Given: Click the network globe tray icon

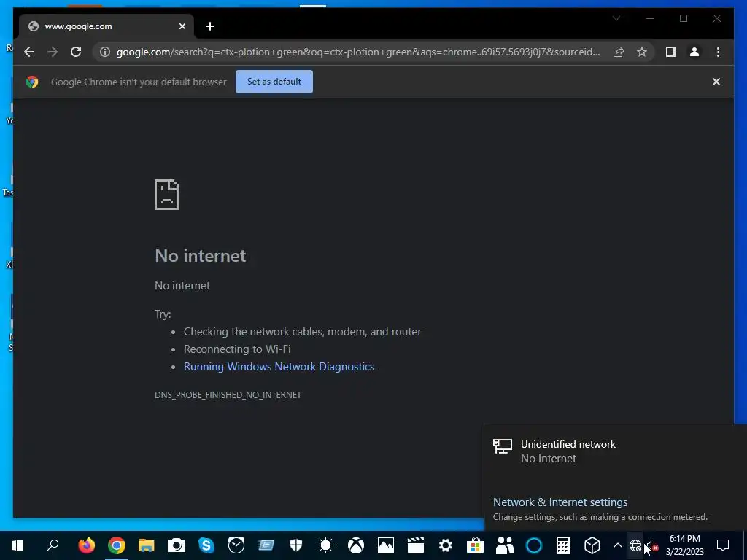Looking at the screenshot, I should [635, 545].
